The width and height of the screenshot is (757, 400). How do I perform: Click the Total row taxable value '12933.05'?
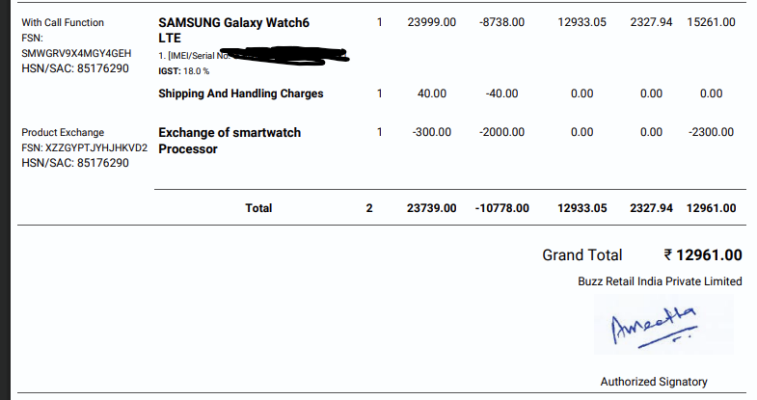[x=582, y=208]
